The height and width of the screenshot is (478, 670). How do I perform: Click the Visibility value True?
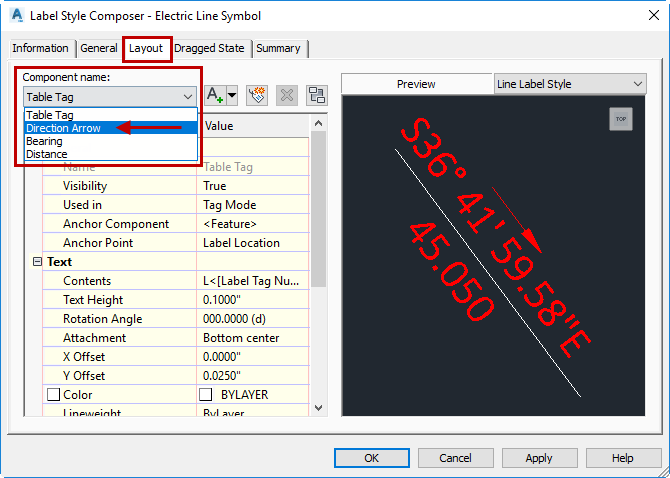tap(215, 186)
